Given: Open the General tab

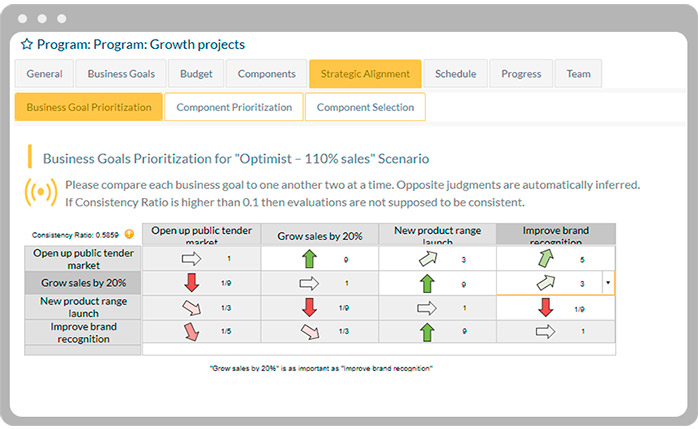Looking at the screenshot, I should coord(45,74).
